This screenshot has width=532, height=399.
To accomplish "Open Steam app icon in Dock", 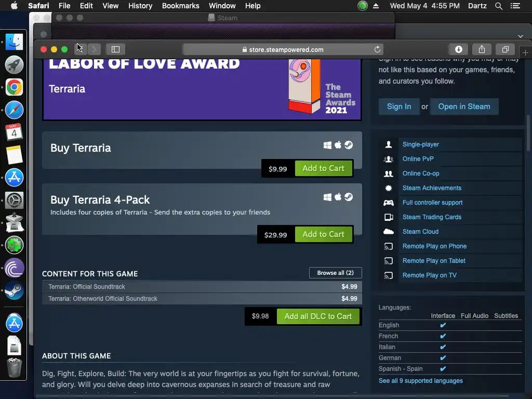I will tap(14, 290).
